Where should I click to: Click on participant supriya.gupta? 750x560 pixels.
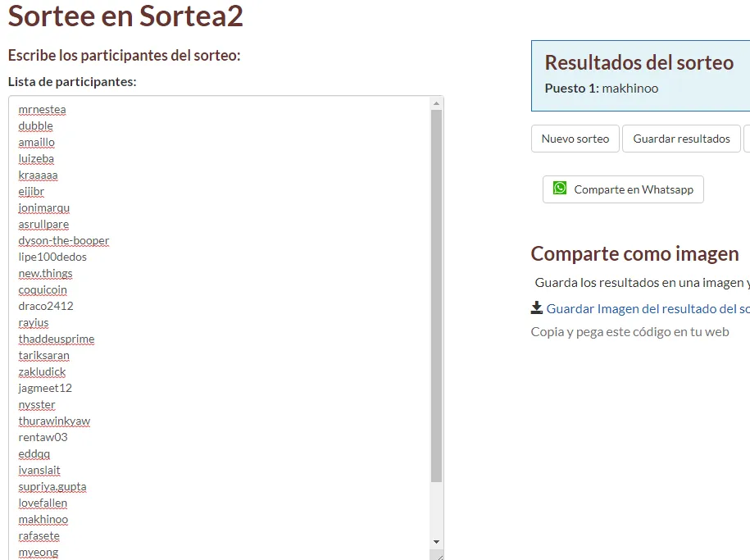[52, 487]
